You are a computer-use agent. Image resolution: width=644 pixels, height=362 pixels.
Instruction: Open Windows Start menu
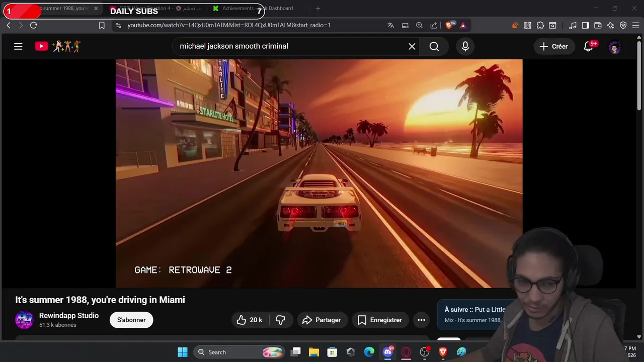182,352
